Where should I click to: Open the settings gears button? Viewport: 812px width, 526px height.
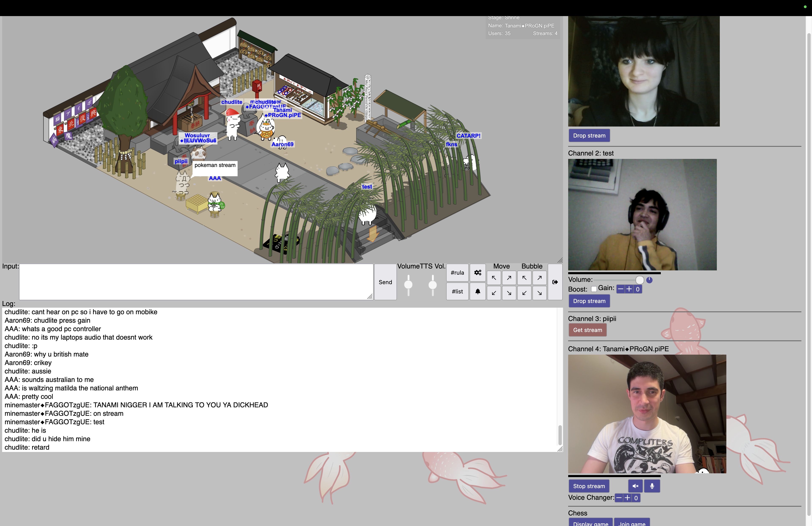pos(478,272)
